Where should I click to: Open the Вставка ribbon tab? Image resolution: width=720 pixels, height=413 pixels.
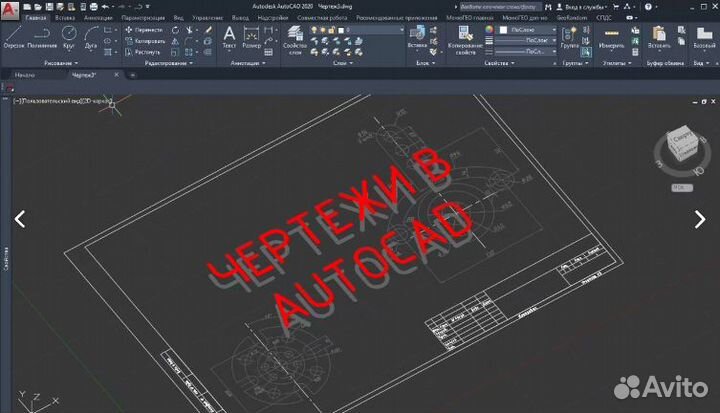(x=65, y=18)
